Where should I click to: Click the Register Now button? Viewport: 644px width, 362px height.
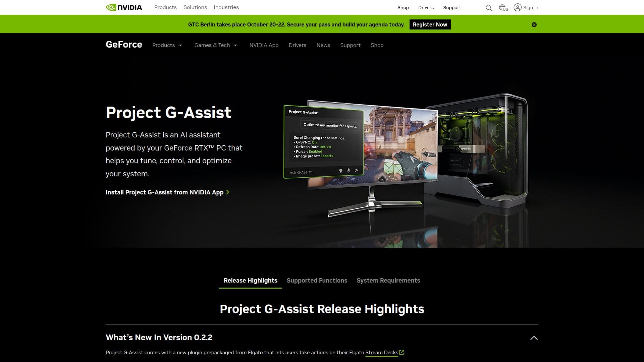(430, 24)
